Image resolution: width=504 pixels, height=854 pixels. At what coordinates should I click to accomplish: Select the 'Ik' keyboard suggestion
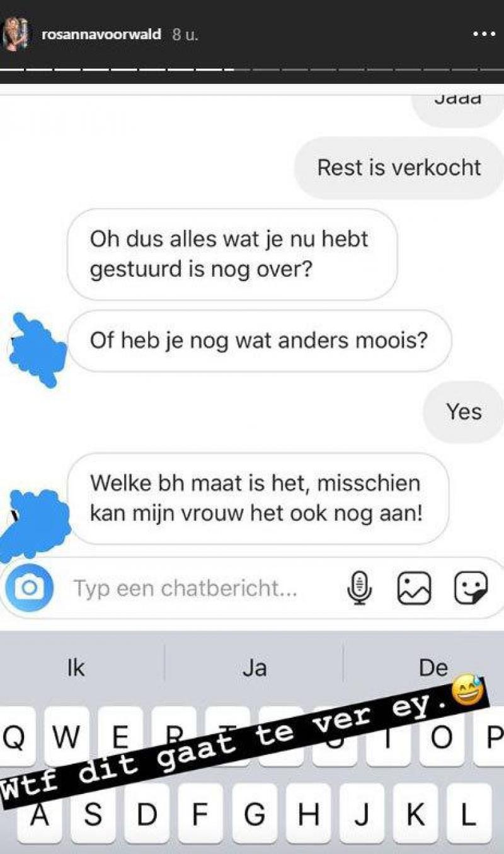click(75, 668)
